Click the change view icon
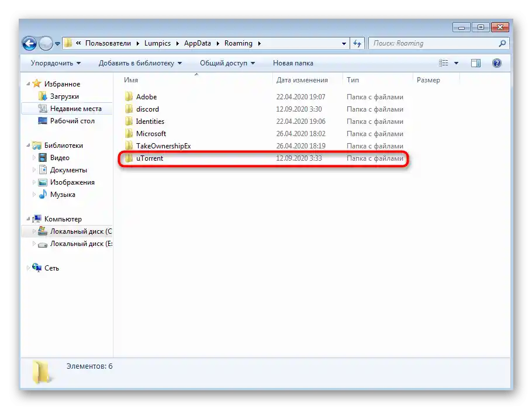Viewport: 532px width, 409px height. click(x=444, y=63)
